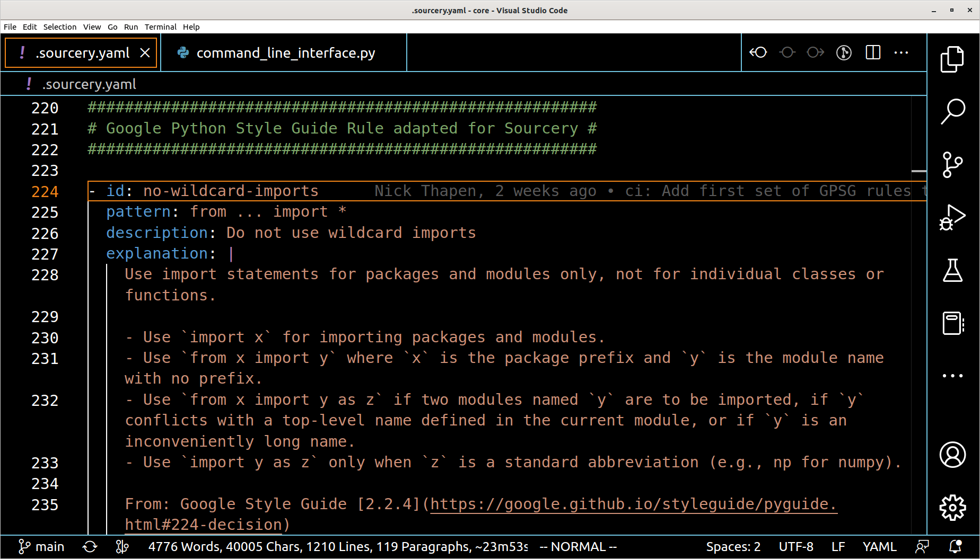
Task: Open the editor's More Actions ellipsis
Action: (x=901, y=52)
